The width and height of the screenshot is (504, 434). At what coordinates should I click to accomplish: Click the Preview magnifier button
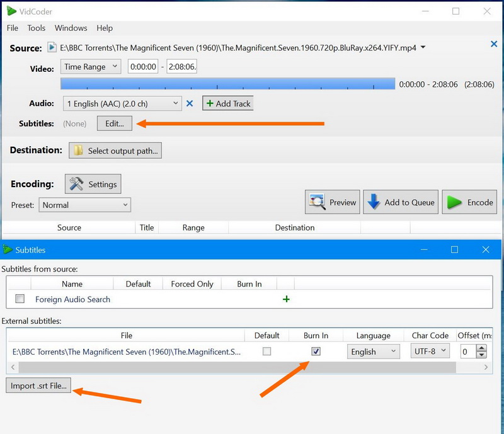tap(333, 202)
